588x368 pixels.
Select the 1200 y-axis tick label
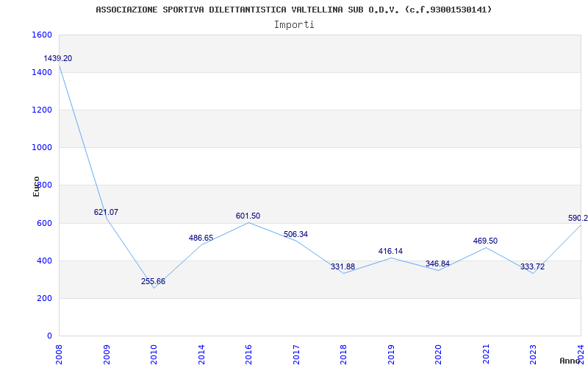42,110
